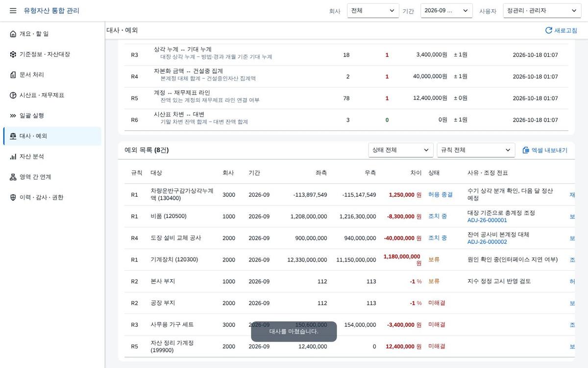Click 본사 부지 target cell
588x368 pixels.
point(163,281)
